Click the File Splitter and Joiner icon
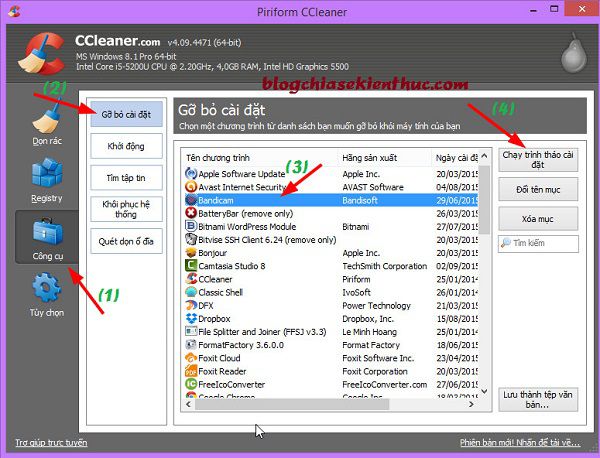The width and height of the screenshot is (600, 458). pos(191,331)
